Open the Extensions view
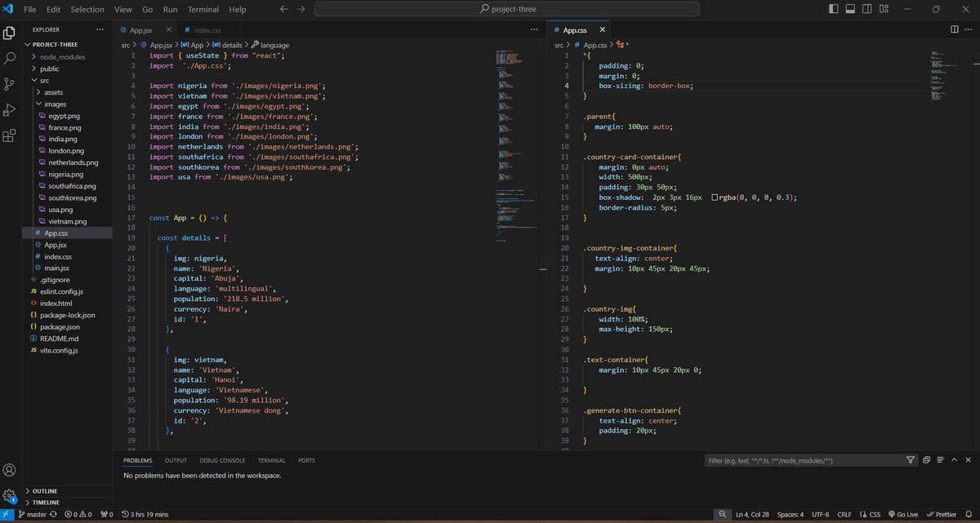This screenshot has height=523, width=980. 10,135
